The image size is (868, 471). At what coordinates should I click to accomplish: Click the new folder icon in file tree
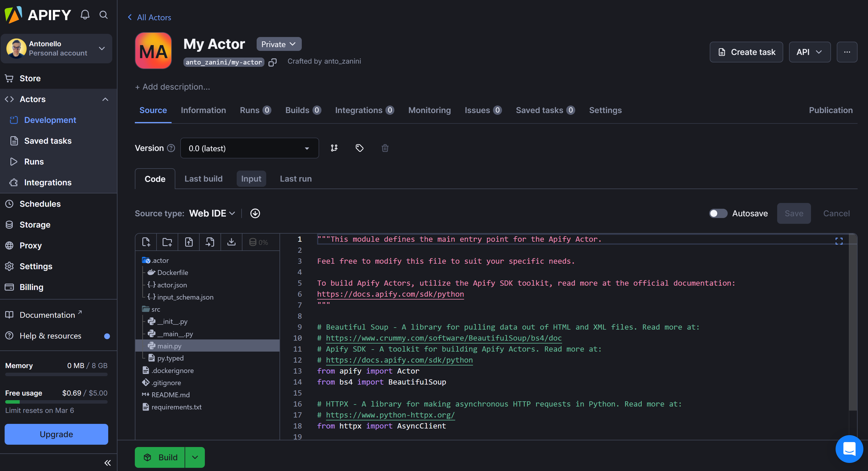click(167, 242)
